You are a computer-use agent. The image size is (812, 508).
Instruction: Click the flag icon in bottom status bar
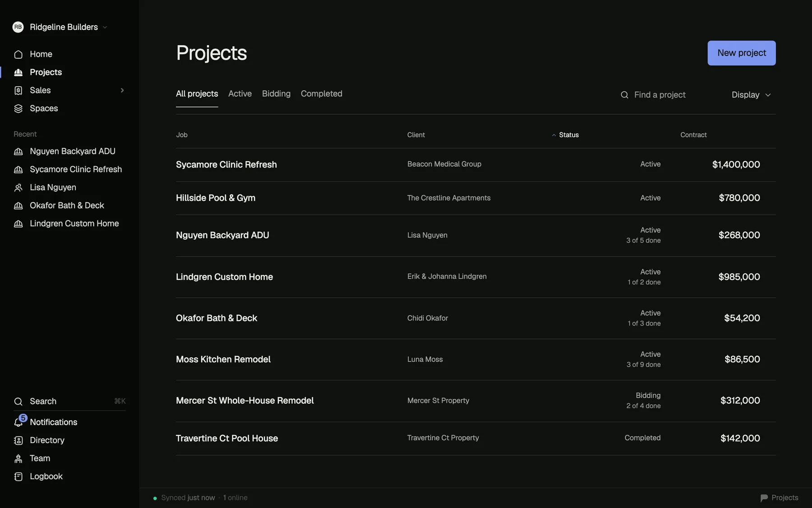pos(764,498)
